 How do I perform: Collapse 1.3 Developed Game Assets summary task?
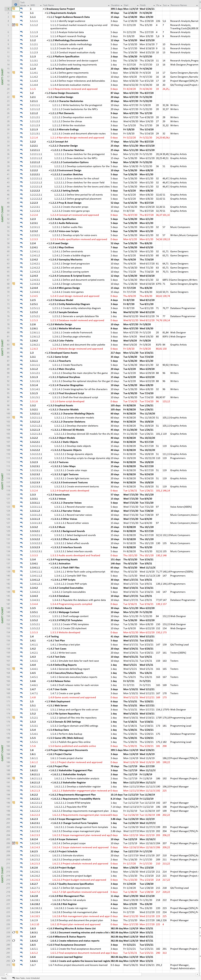[45, 353]
